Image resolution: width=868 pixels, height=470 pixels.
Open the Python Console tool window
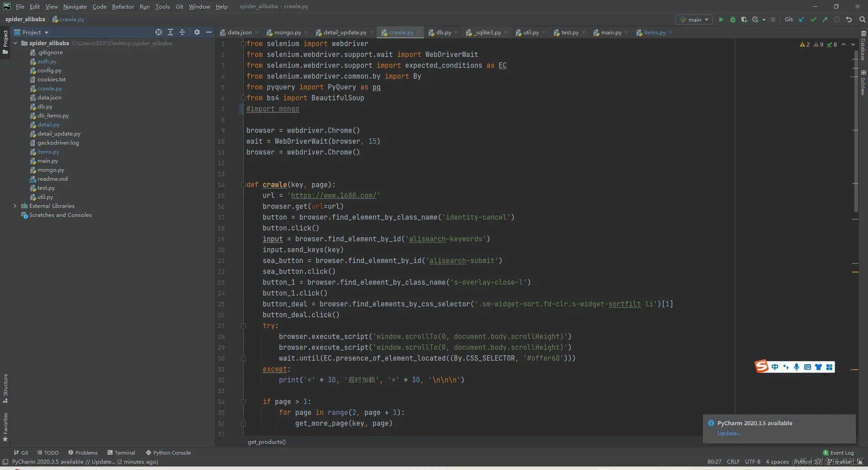[x=168, y=452]
